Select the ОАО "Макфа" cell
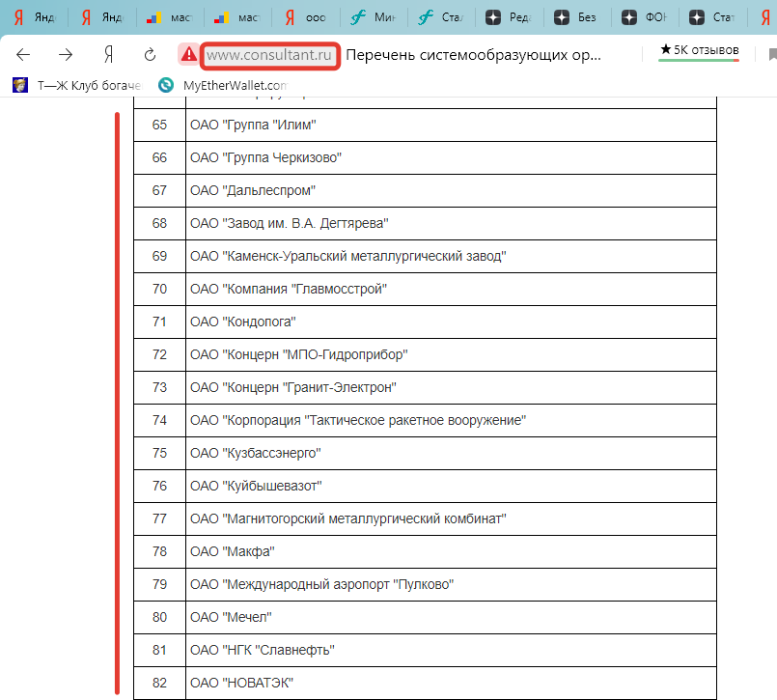Screen dimensions: 777x700 click(451, 551)
